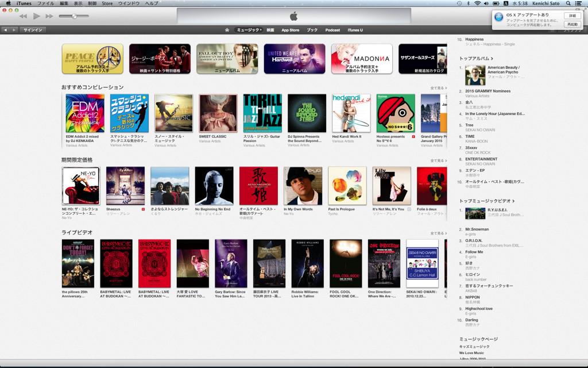Open the Apple menu
Viewport: 588px width, 368px height.
point(8,3)
